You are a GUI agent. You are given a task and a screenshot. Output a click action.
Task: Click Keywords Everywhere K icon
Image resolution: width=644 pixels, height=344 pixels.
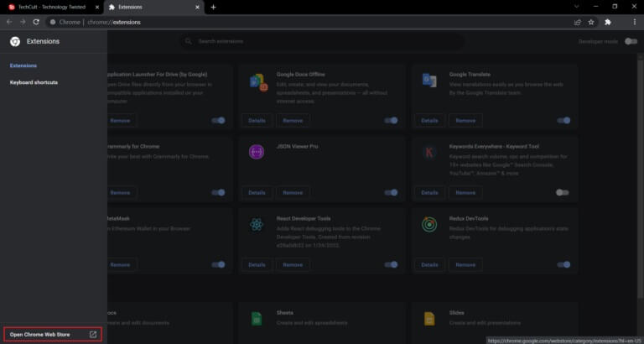(x=429, y=153)
